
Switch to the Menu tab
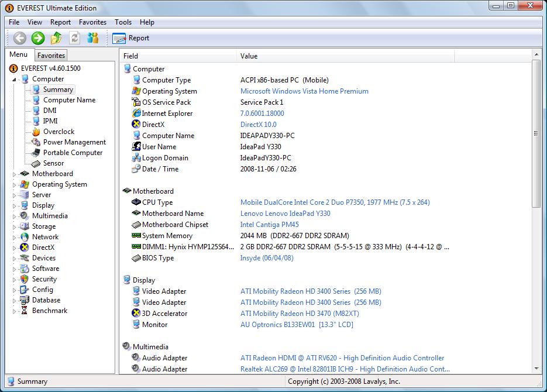(19, 54)
